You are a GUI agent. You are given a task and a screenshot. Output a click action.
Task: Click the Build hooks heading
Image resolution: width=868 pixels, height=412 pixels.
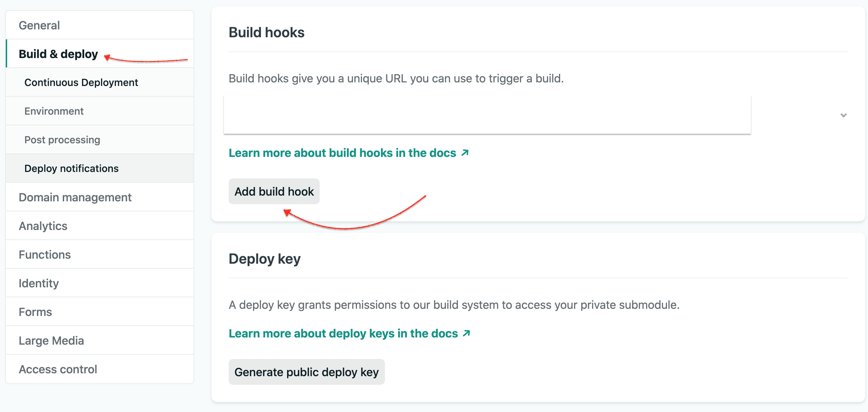(x=267, y=32)
